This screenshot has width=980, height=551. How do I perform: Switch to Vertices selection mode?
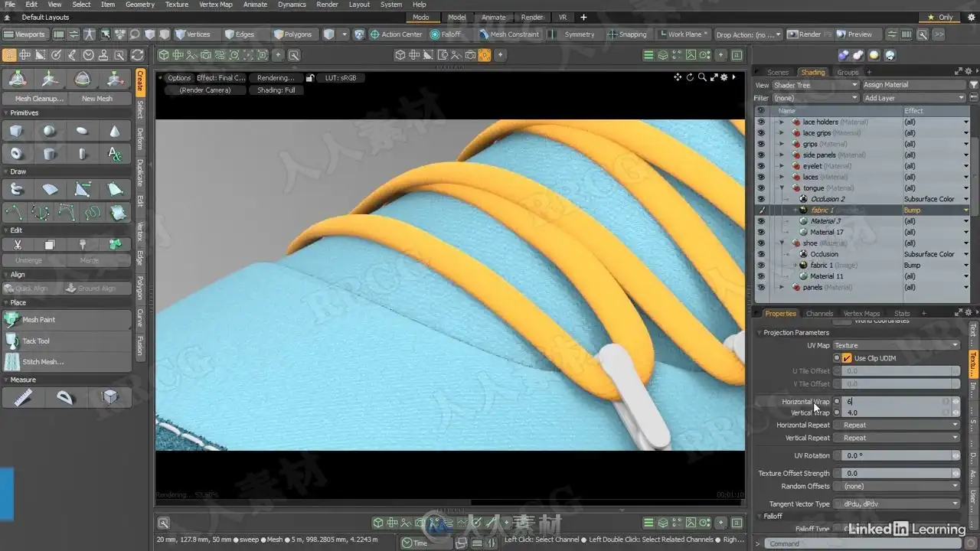click(x=193, y=34)
